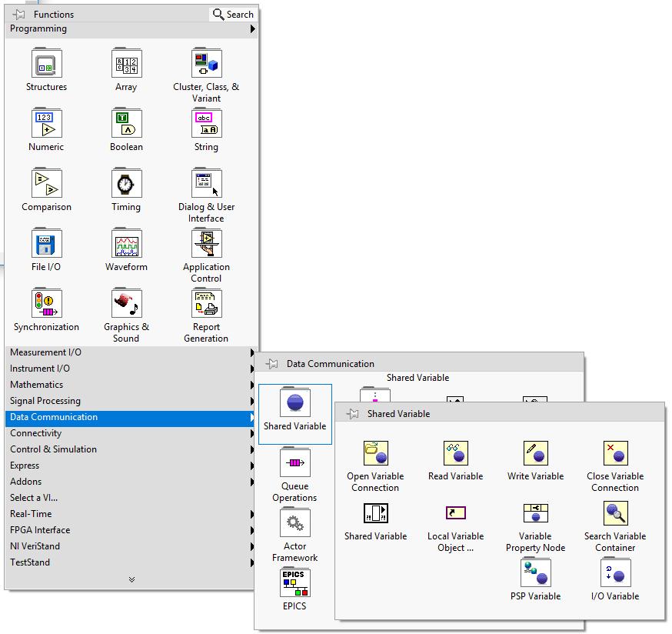Open Dialog & User Interface palette
The width and height of the screenshot is (672, 634).
coord(206,184)
